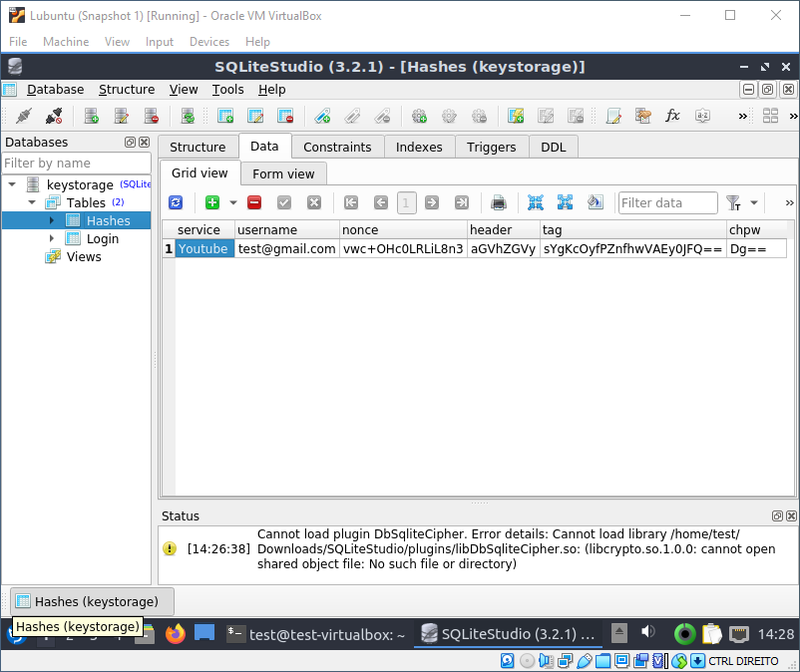Open filter mode dropdown arrow beside funnel
The image size is (800, 672).
(754, 203)
